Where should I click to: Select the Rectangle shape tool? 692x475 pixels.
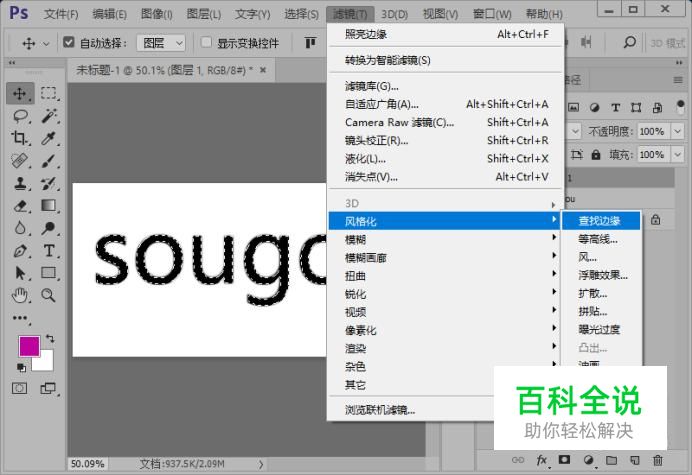coord(49,273)
